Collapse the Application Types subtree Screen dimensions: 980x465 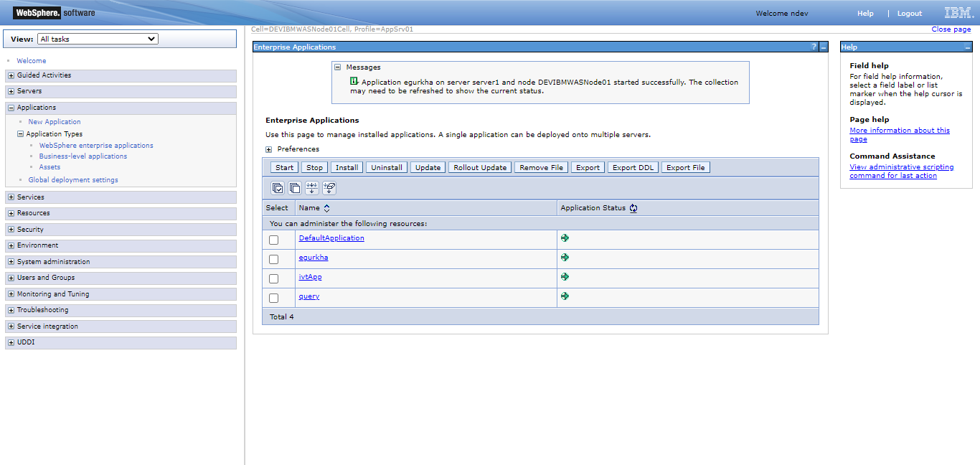[x=21, y=134]
